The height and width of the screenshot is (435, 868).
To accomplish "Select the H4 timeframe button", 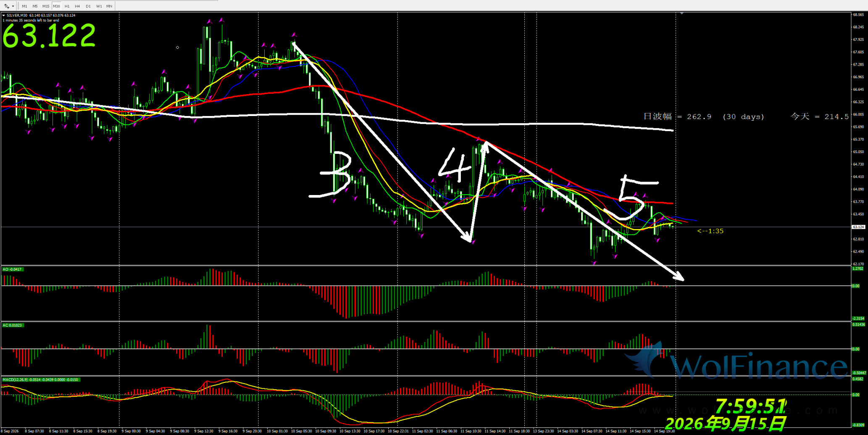I will [77, 6].
